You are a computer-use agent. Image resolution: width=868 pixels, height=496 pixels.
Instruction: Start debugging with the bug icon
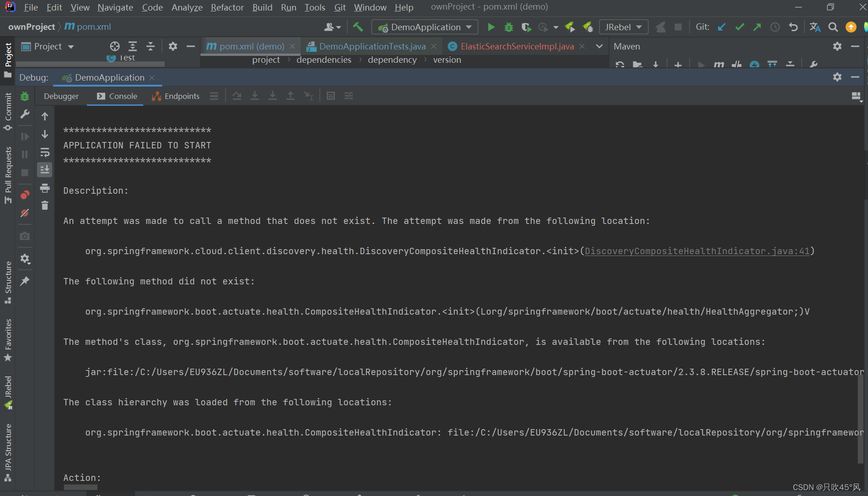click(508, 27)
